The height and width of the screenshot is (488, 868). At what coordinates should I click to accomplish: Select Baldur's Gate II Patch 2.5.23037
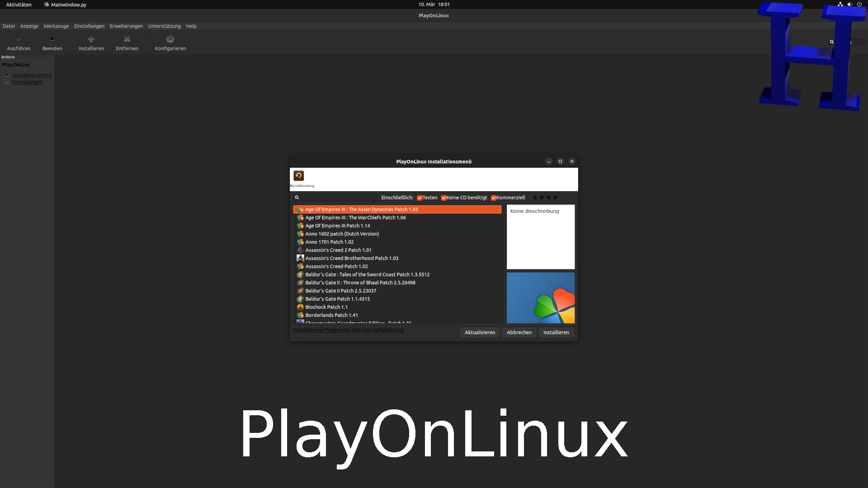[x=397, y=291]
